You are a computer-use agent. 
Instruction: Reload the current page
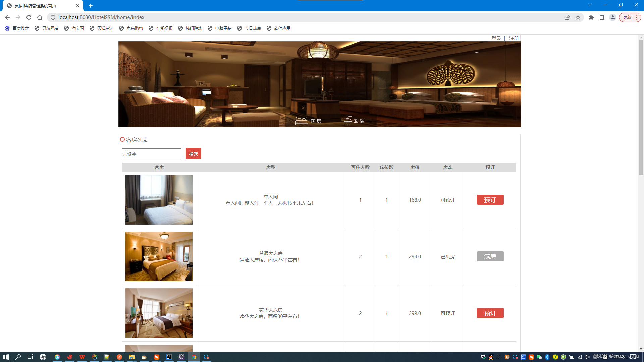click(29, 17)
